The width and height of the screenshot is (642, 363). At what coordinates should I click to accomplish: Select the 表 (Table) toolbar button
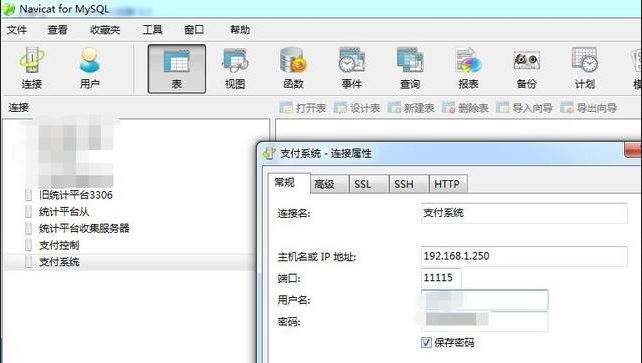pyautogui.click(x=176, y=69)
